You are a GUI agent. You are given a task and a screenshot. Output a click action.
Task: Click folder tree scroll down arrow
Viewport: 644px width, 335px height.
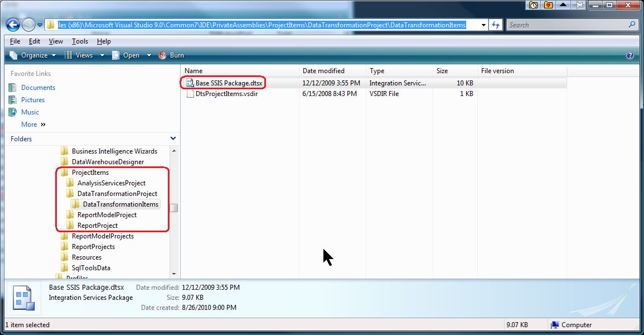click(x=174, y=274)
